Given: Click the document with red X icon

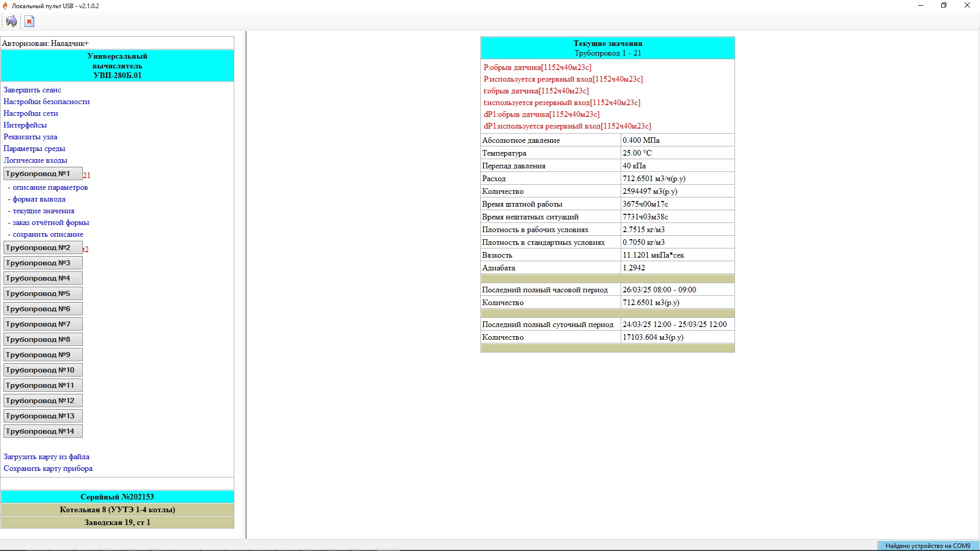Looking at the screenshot, I should click(29, 21).
